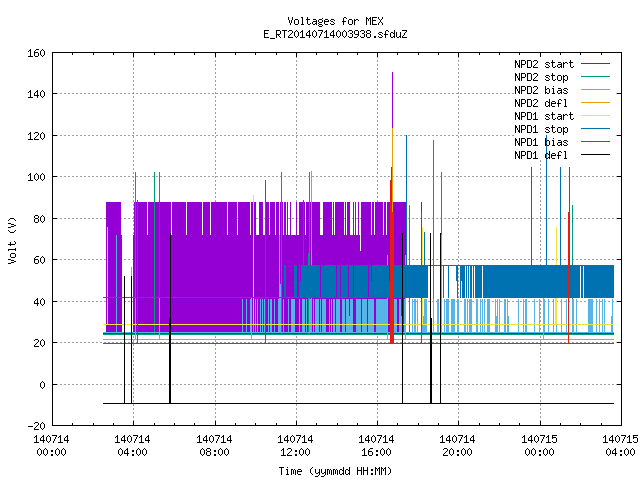Viewport: 640px width, 480px height.
Task: Click the y-axis tick value 80
Action: 39,219
